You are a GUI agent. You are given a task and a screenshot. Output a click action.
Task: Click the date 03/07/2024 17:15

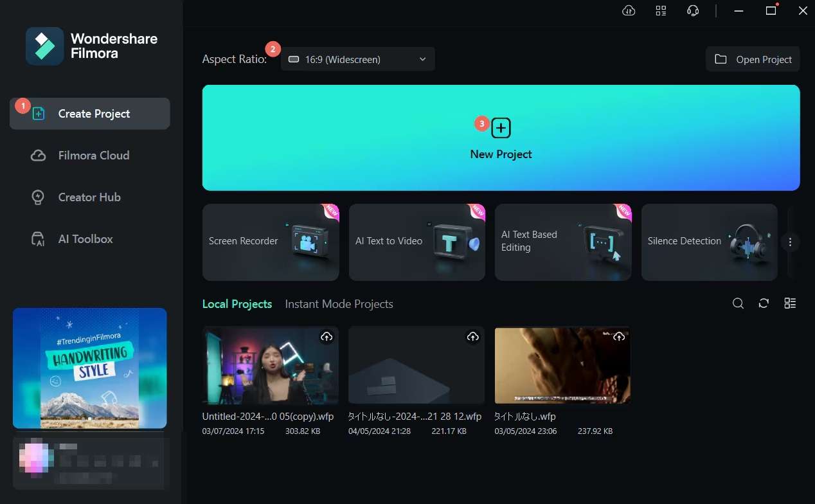point(233,431)
